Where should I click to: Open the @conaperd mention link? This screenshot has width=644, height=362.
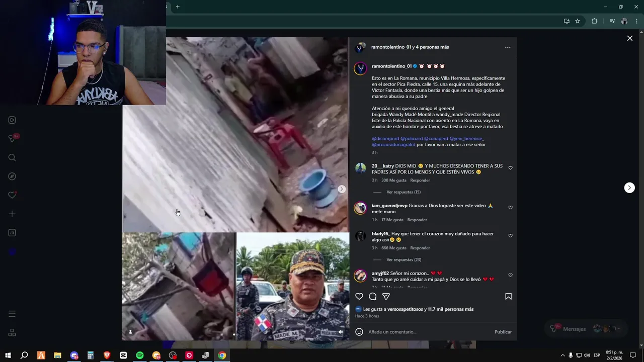pyautogui.click(x=436, y=139)
